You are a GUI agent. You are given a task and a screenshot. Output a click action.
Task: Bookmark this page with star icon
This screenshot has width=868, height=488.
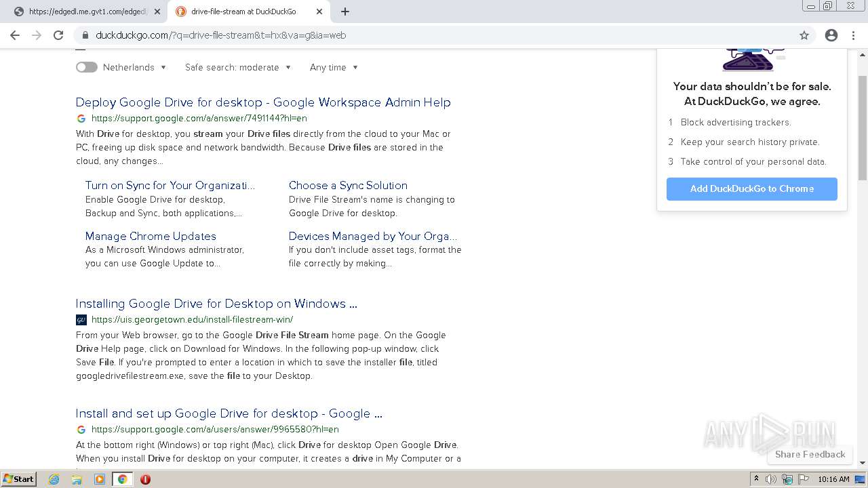804,35
